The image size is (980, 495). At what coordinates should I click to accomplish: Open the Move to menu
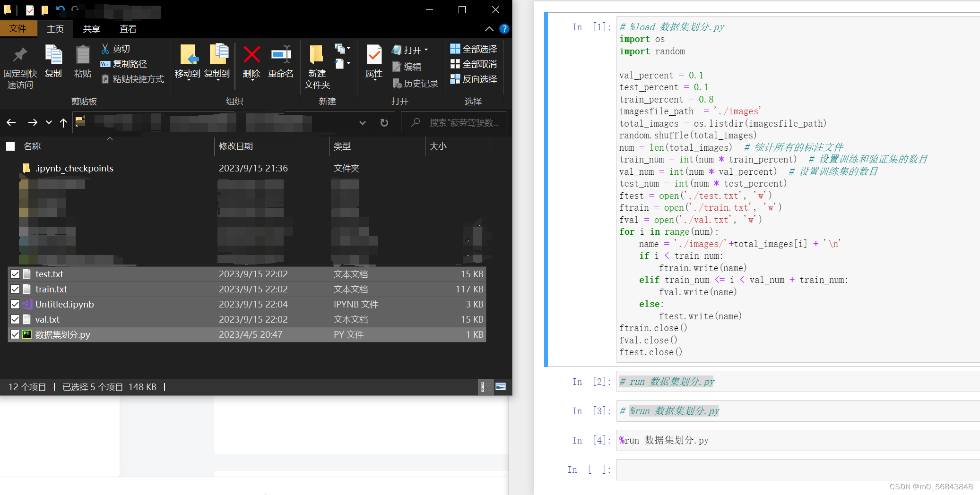point(188,62)
